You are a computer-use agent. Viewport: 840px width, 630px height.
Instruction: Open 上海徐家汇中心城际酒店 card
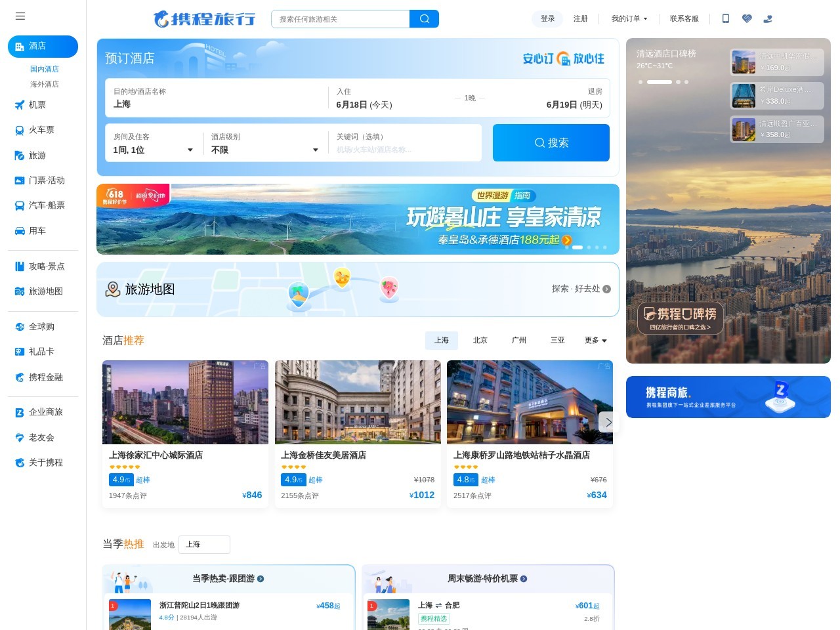pos(185,434)
